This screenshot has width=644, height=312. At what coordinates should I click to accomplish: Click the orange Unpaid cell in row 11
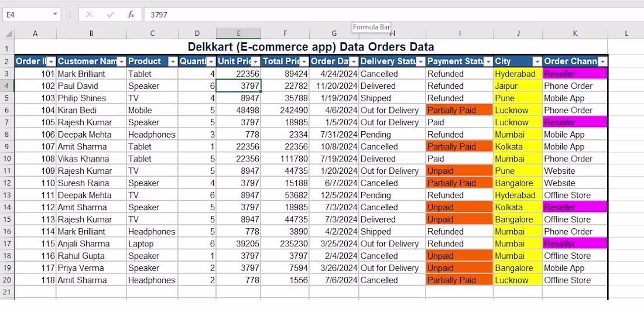pos(460,171)
